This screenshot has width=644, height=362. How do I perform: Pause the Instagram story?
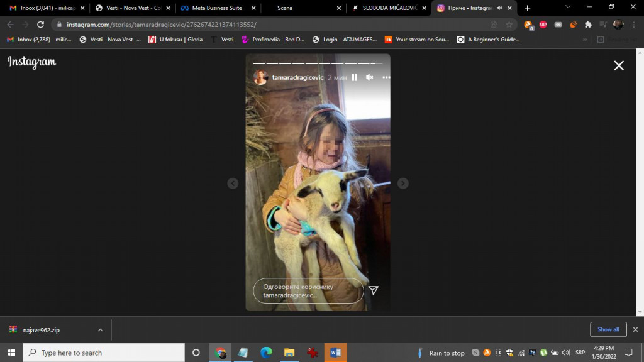[x=354, y=77]
